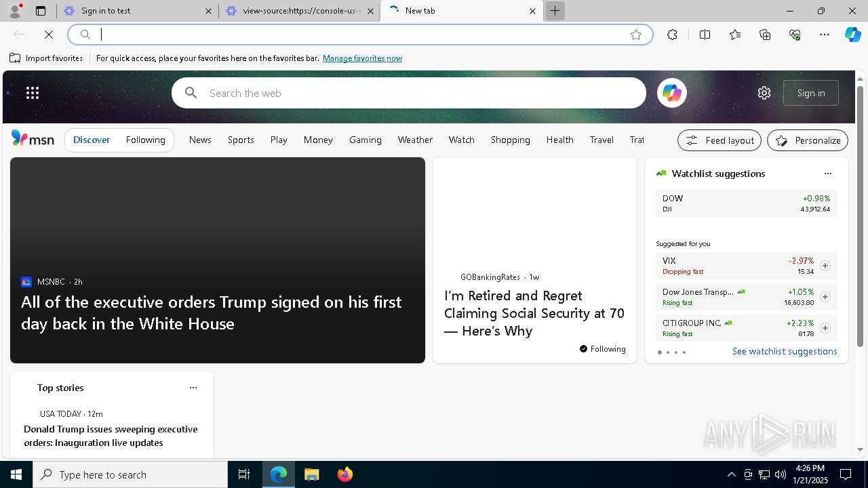The image size is (868, 488).
Task: Open Microsoft Edge in taskbar
Action: coord(279,474)
